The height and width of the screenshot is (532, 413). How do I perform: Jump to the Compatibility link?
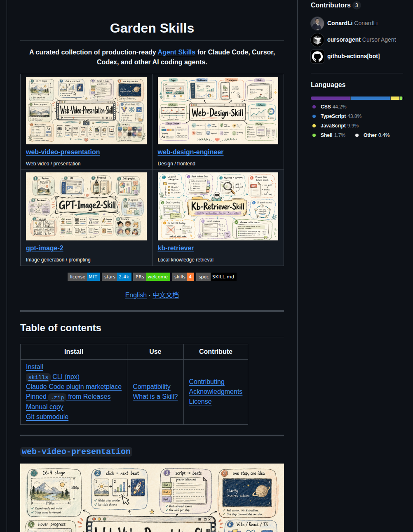pos(152,387)
